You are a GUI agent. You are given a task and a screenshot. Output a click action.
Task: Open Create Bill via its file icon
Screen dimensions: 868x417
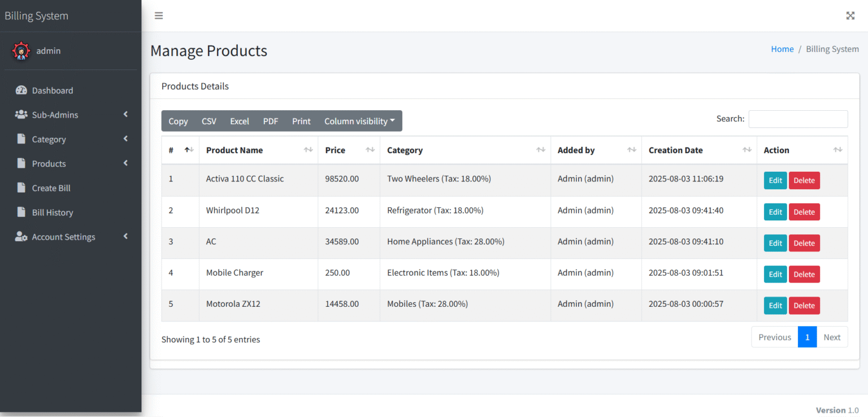click(21, 188)
